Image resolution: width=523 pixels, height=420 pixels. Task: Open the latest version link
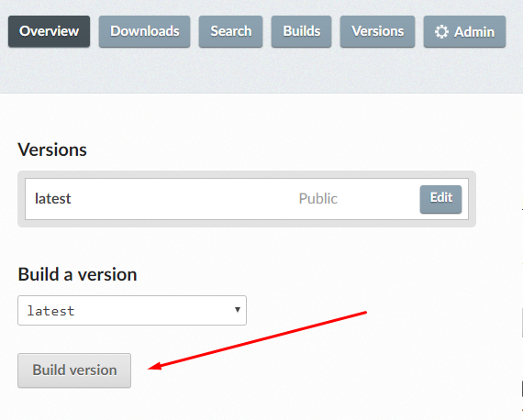pyautogui.click(x=52, y=199)
